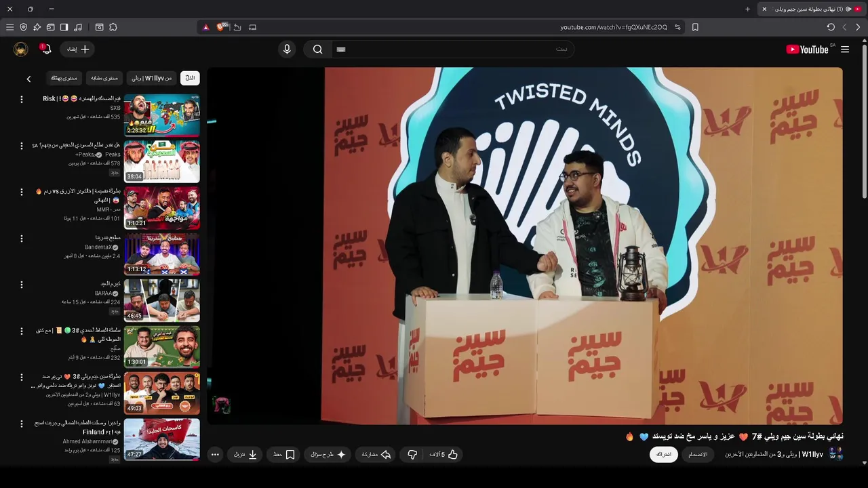Open the media control music note icon
Image resolution: width=868 pixels, height=488 pixels.
point(78,27)
